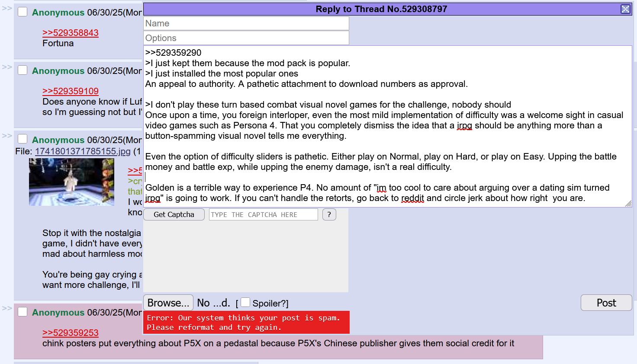Open quote link >>529359253
The width and height of the screenshot is (637, 364).
point(71,333)
